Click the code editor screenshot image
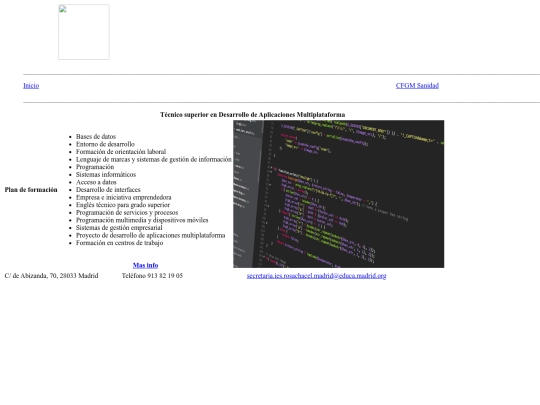The height and width of the screenshot is (405, 540). pos(339,194)
